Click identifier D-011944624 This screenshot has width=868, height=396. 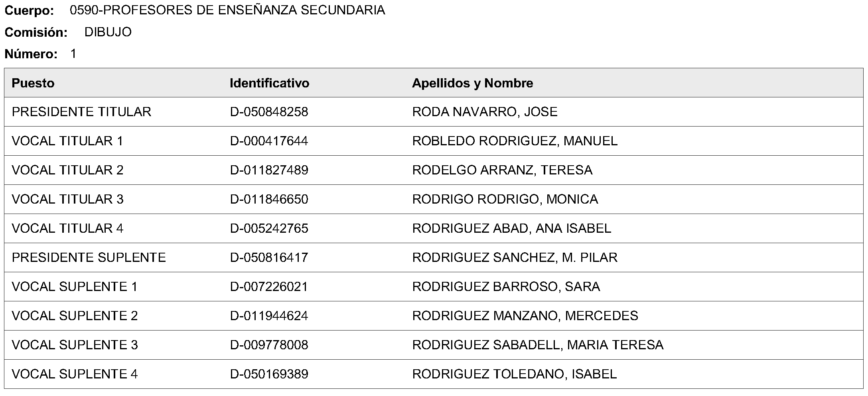[x=269, y=316]
